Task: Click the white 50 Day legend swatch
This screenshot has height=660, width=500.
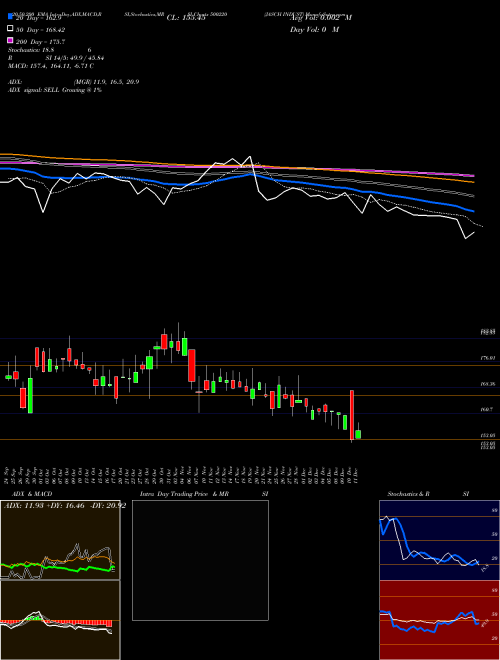Action: click(11, 29)
